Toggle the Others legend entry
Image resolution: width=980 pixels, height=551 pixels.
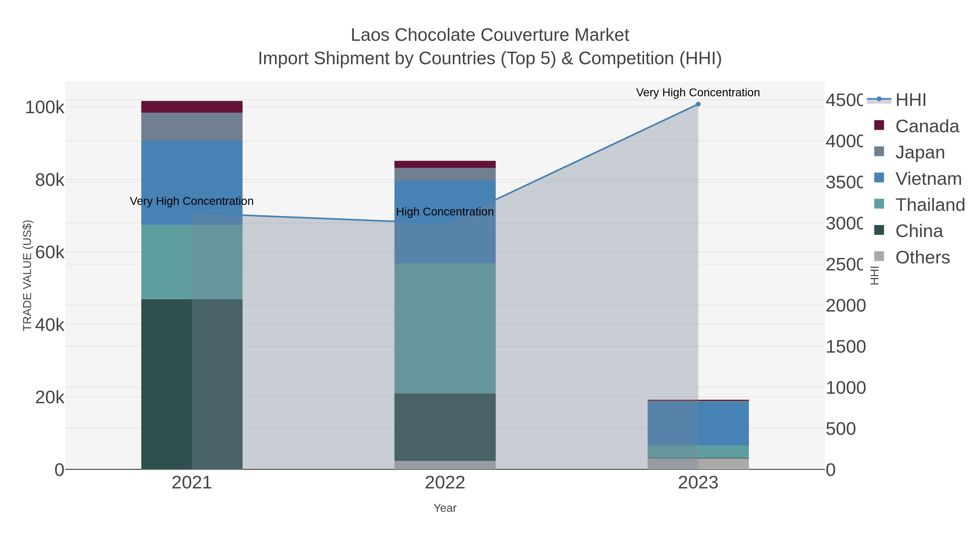click(x=912, y=257)
